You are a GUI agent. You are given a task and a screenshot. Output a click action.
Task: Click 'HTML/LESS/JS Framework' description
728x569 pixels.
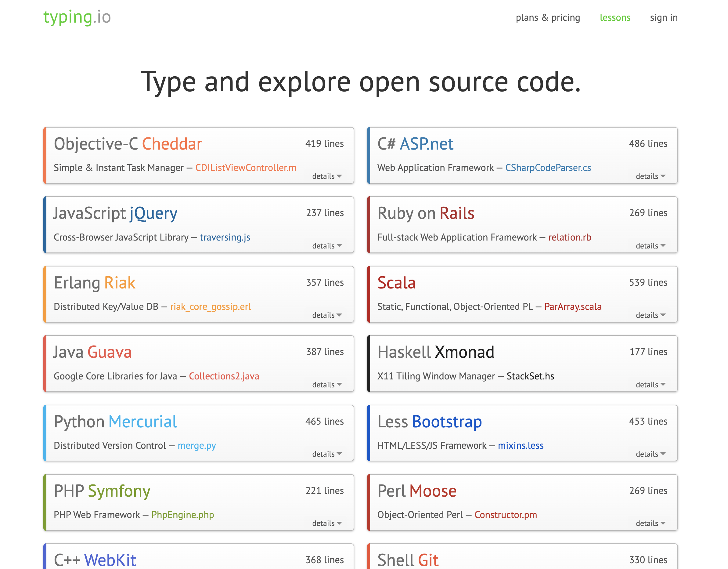coord(432,446)
